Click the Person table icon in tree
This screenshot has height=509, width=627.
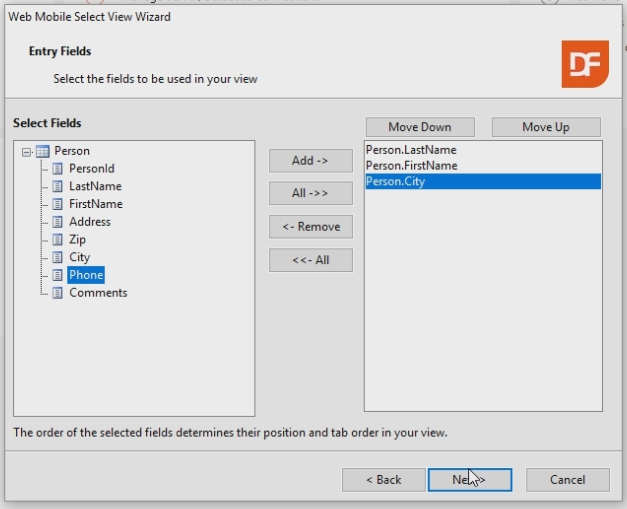[42, 151]
